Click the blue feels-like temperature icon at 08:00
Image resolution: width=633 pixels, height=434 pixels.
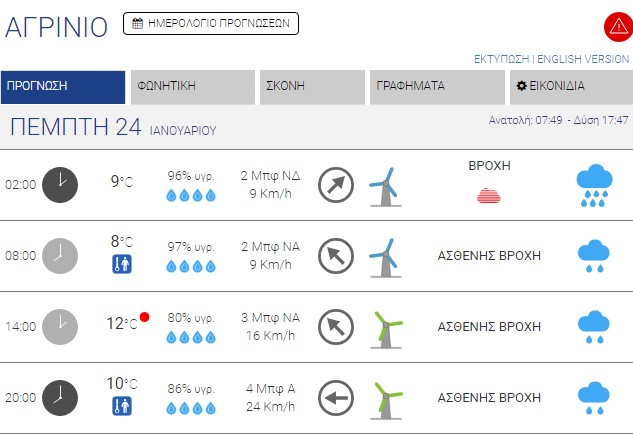(x=122, y=264)
